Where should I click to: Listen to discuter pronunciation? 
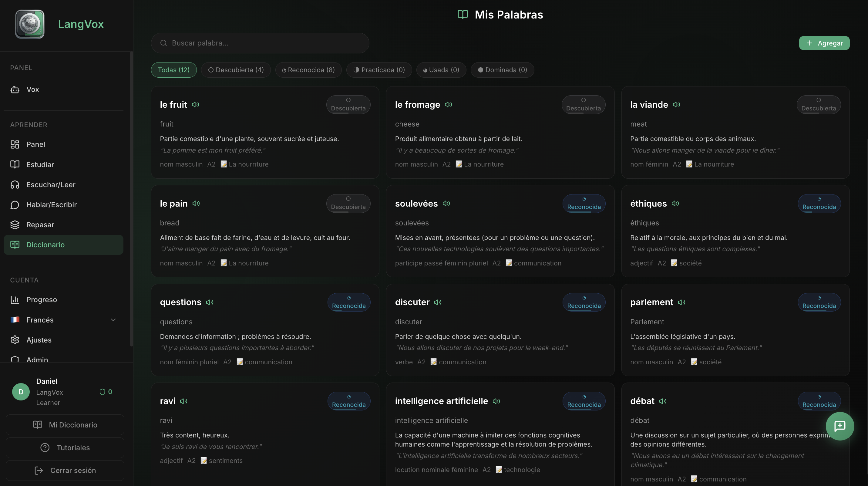click(x=438, y=302)
